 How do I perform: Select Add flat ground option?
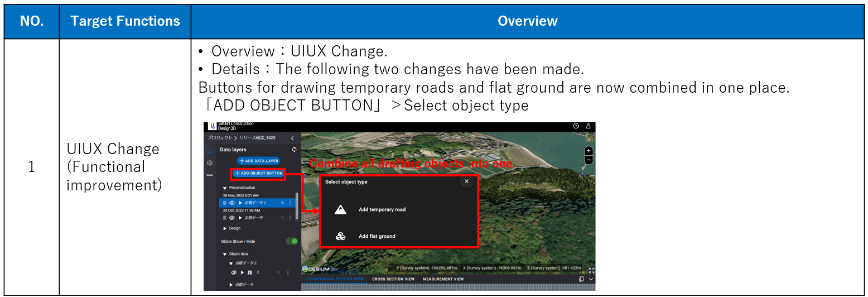pos(377,236)
